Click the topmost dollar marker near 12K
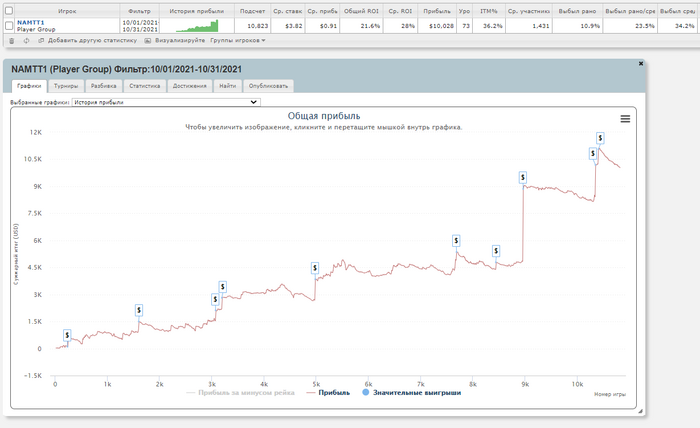The image size is (700, 428). click(x=600, y=138)
